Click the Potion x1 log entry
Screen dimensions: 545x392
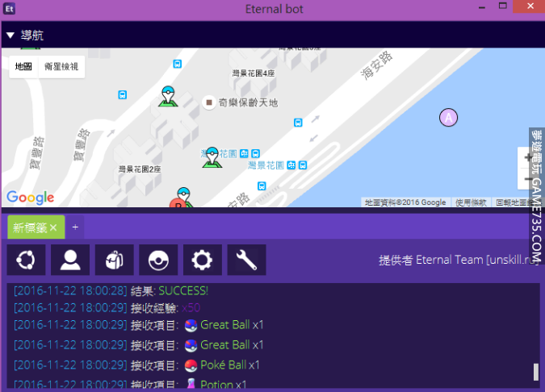click(x=130, y=384)
